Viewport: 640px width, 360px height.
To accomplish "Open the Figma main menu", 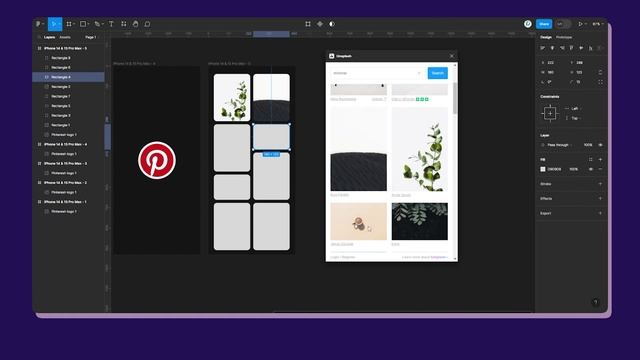I will [x=39, y=24].
